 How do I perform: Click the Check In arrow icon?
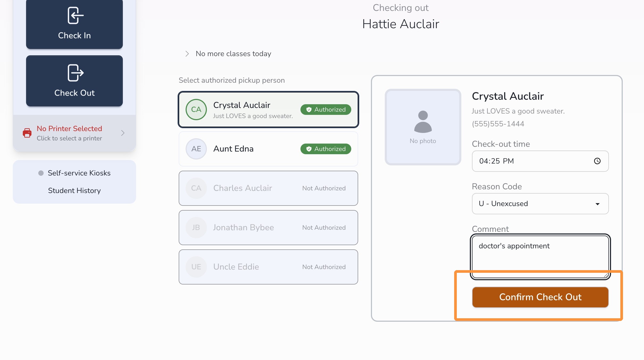tap(76, 15)
